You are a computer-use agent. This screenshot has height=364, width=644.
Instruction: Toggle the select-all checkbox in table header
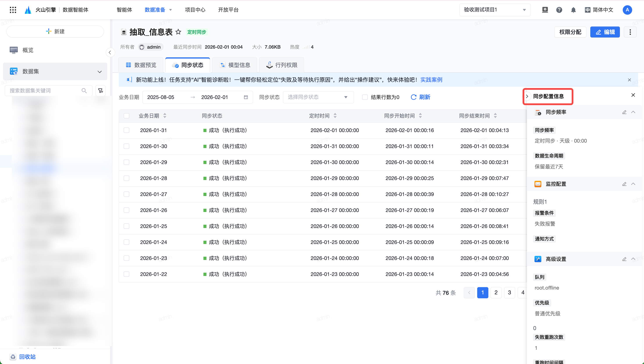[x=127, y=116]
